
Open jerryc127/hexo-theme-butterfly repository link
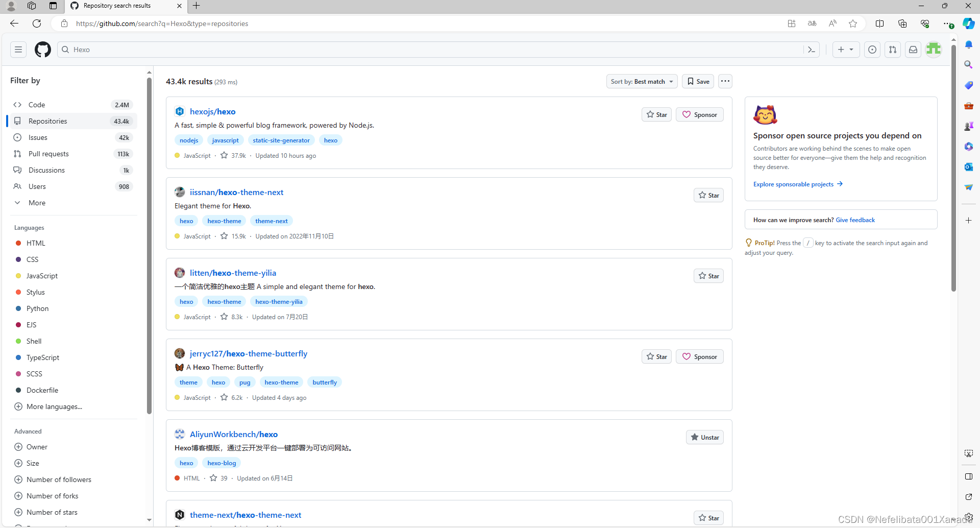click(x=249, y=353)
